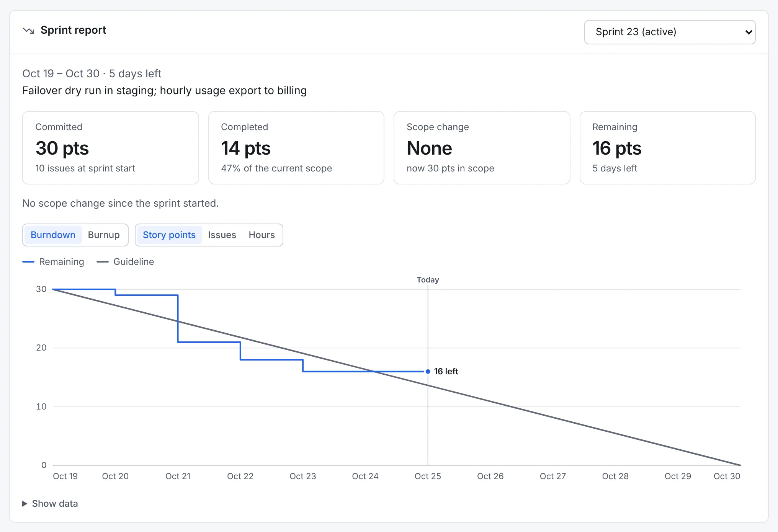The height and width of the screenshot is (532, 778).
Task: Click the y-axis value 20
Action: (41, 348)
